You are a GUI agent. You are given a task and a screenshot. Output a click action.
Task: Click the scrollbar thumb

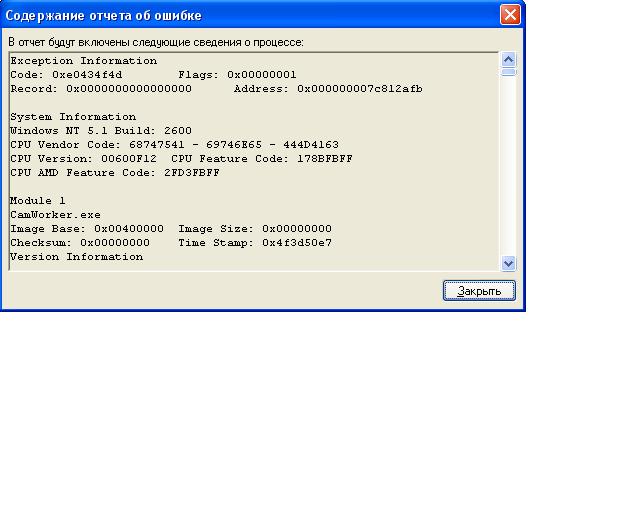tap(508, 72)
